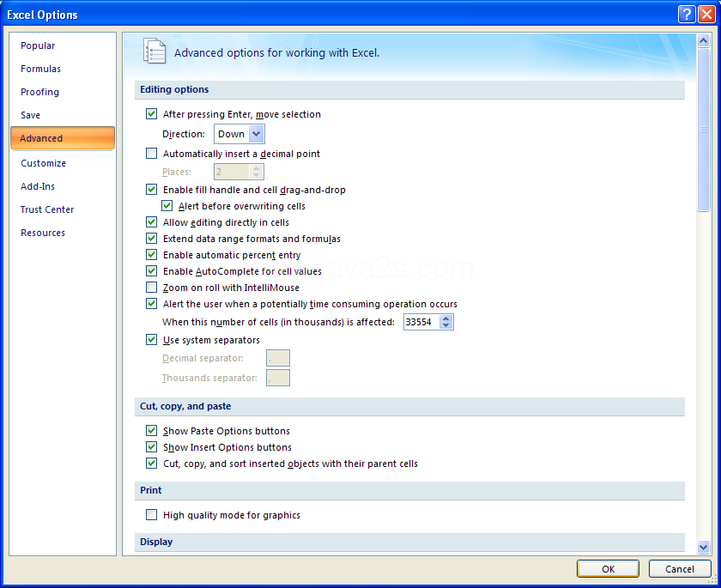Toggle Show Paste Options buttons
This screenshot has width=721, height=588.
pyautogui.click(x=151, y=431)
